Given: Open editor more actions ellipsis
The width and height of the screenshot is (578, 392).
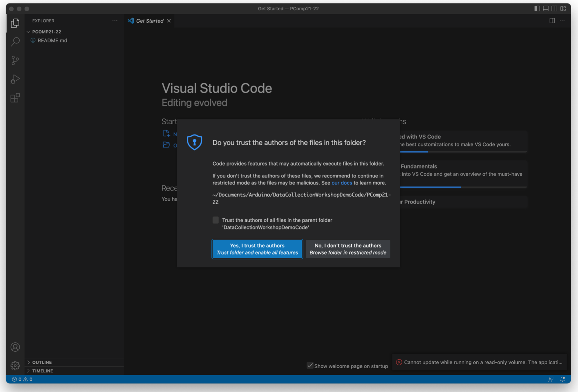Looking at the screenshot, I should click(562, 21).
